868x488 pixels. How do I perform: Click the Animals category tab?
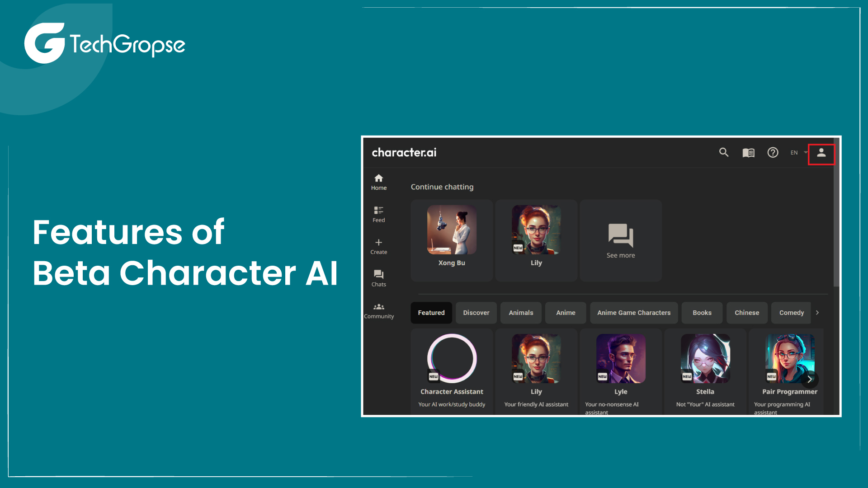pyautogui.click(x=521, y=312)
